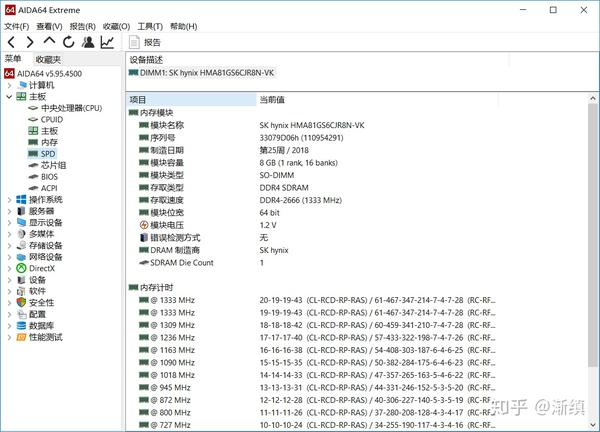The height and width of the screenshot is (432, 600).
Task: Expand the 存储设备 tree node
Action: click(x=9, y=245)
